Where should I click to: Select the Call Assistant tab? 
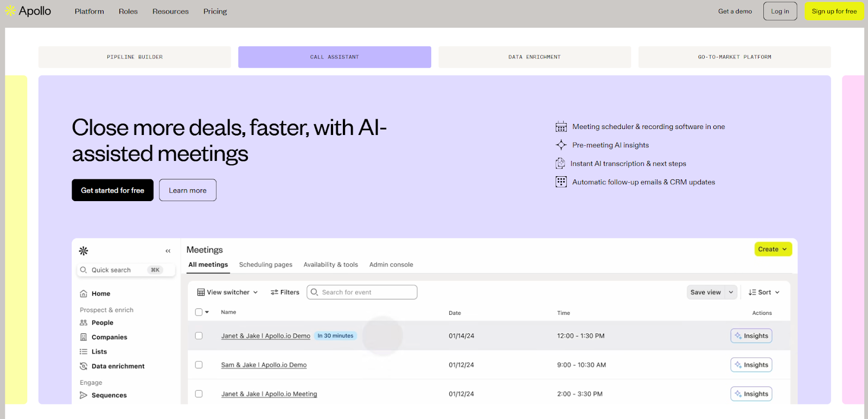(335, 57)
